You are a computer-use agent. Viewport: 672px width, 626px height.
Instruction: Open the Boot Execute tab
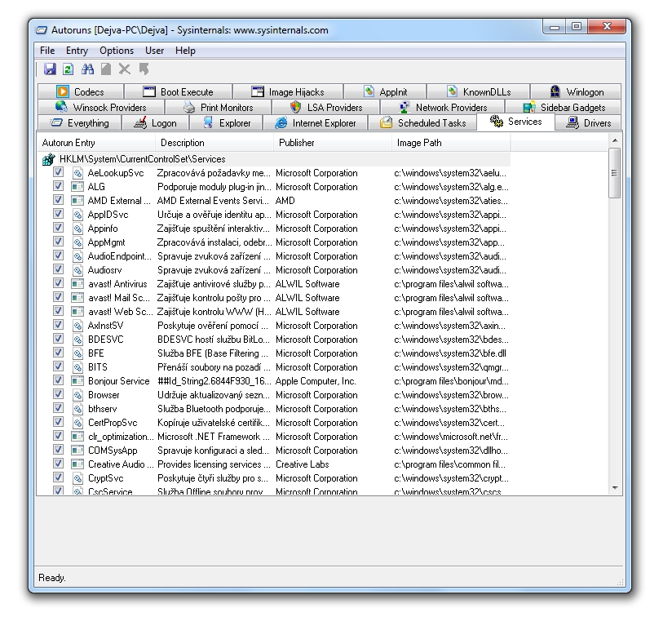click(x=178, y=91)
